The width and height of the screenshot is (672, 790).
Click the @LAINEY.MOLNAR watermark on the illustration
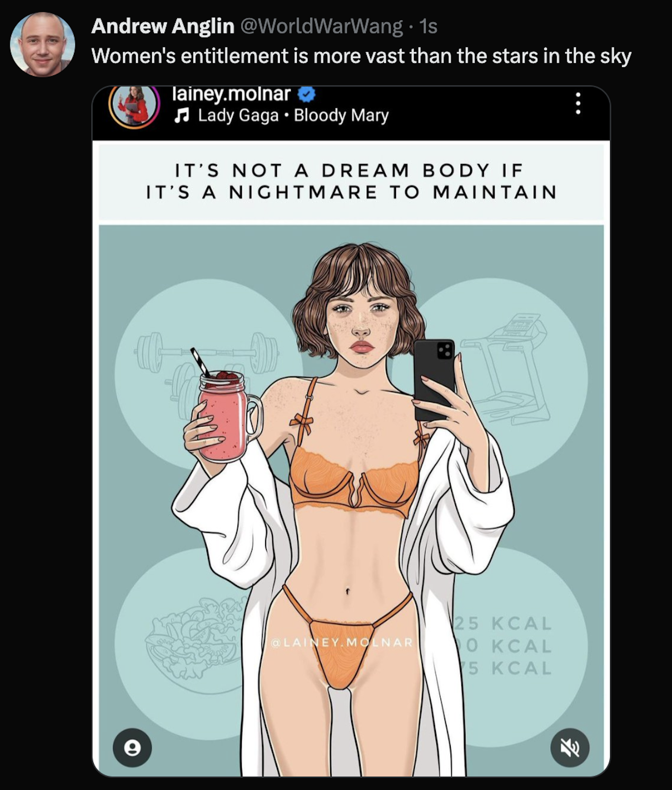coord(341,642)
